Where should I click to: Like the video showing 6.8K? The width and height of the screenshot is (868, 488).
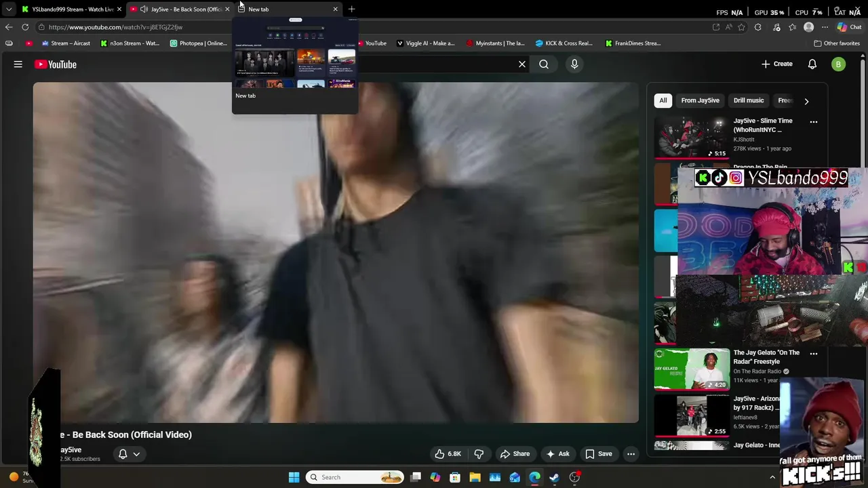(448, 454)
